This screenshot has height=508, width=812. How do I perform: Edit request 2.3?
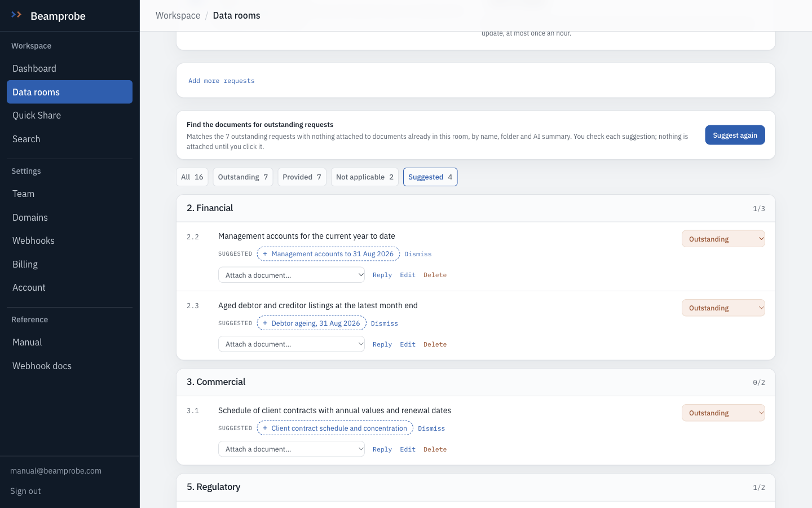(x=408, y=344)
